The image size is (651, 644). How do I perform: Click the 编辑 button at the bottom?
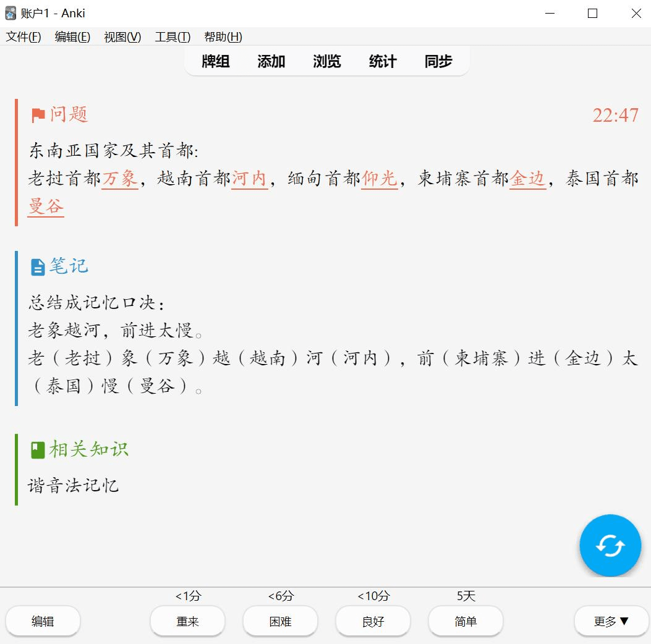[x=43, y=621]
